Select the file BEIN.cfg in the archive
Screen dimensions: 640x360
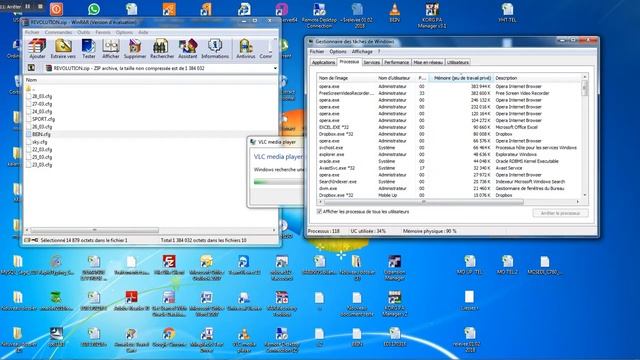coord(41,134)
